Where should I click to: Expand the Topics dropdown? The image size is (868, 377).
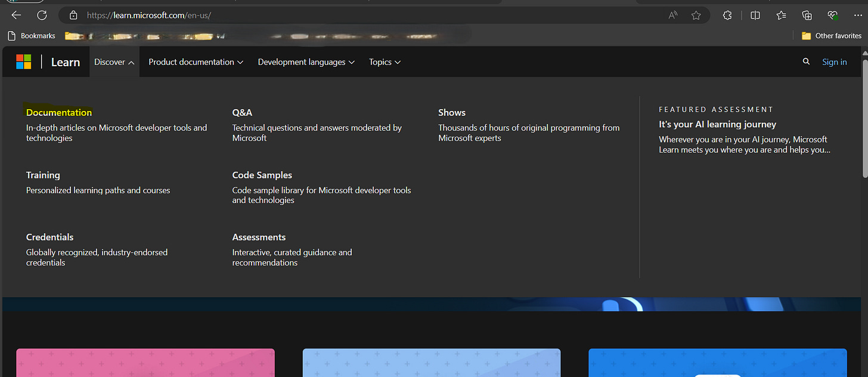385,62
